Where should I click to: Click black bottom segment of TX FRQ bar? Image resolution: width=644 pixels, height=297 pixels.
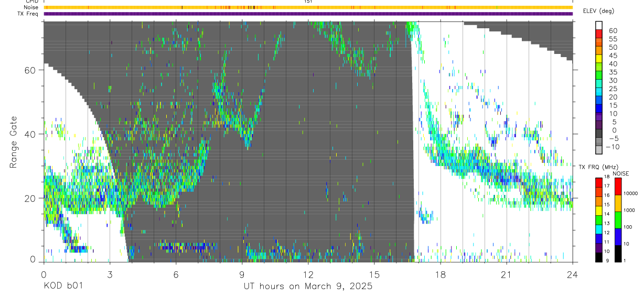click(599, 257)
